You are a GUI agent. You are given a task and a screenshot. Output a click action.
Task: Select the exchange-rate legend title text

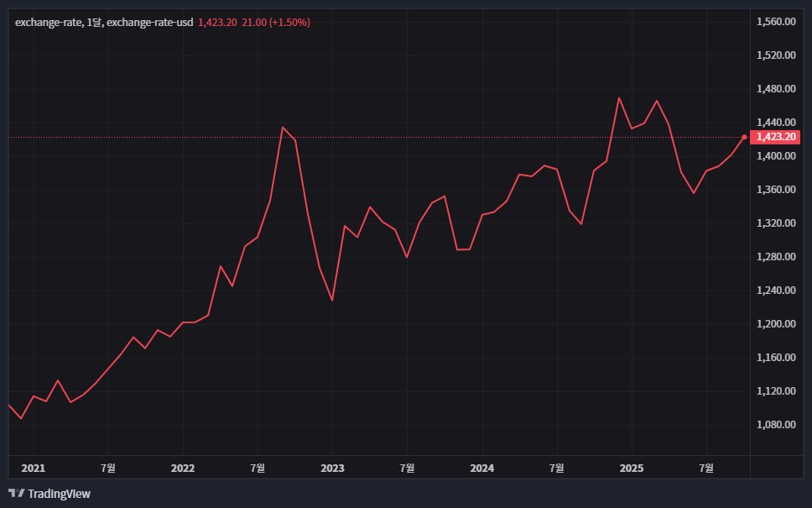pos(104,23)
